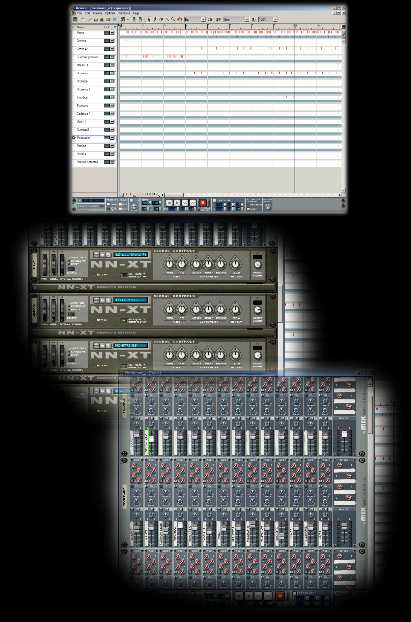Adjust the top NN-XT master volume knob
The image size is (411, 622).
(257, 265)
